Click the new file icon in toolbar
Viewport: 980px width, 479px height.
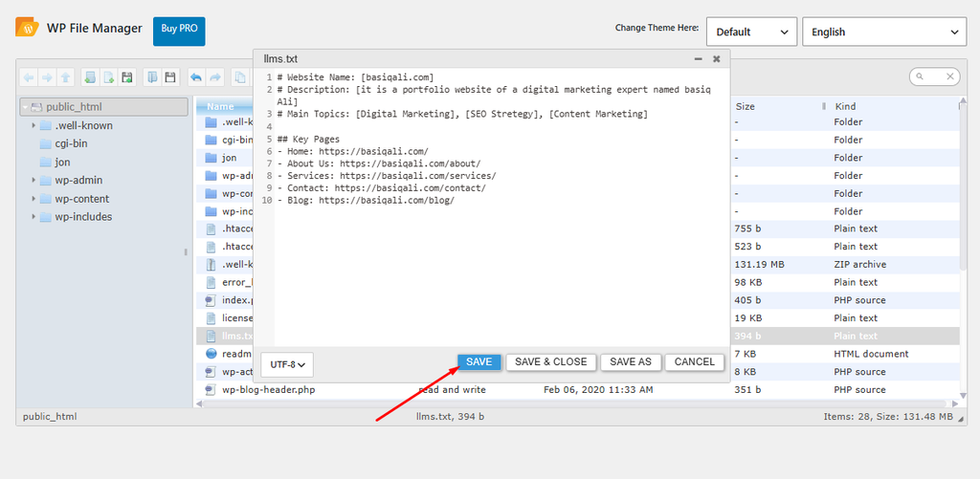tap(109, 77)
